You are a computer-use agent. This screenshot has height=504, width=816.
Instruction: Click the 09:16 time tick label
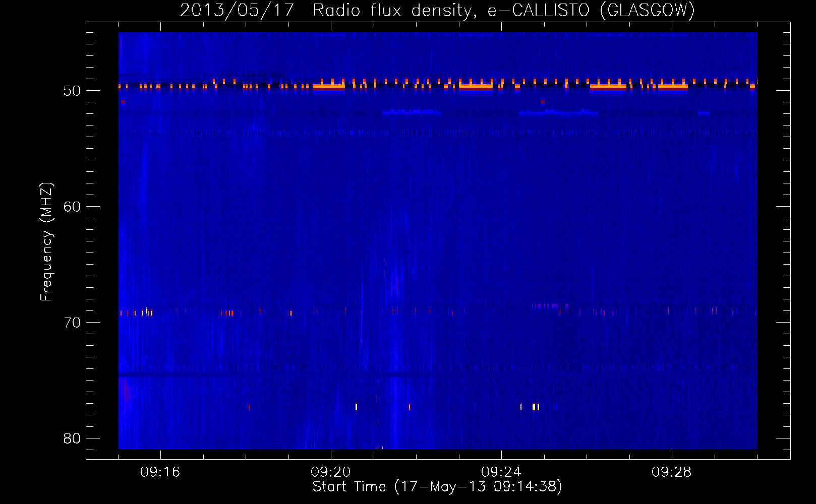[160, 472]
